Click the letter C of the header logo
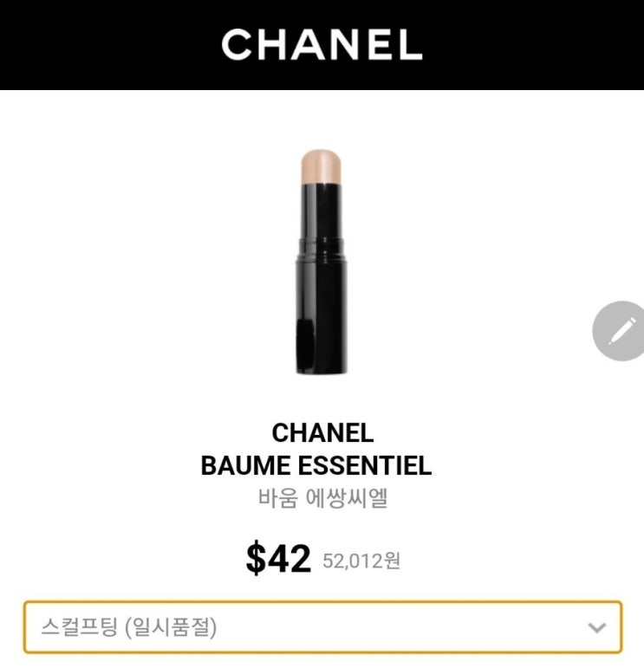The image size is (644, 668). click(237, 44)
